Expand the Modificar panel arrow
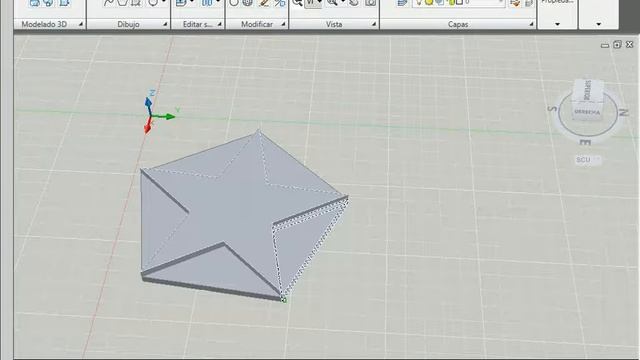Screen dimensions: 640x360 (283, 24)
